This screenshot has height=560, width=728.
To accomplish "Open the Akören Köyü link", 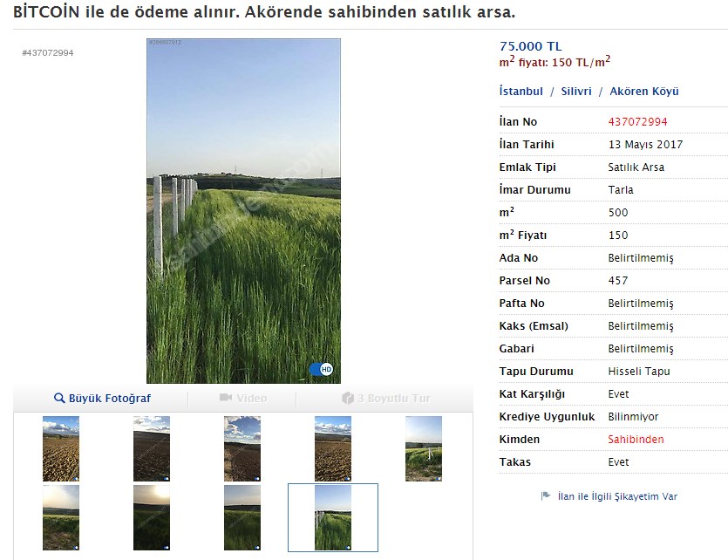I will 644,91.
